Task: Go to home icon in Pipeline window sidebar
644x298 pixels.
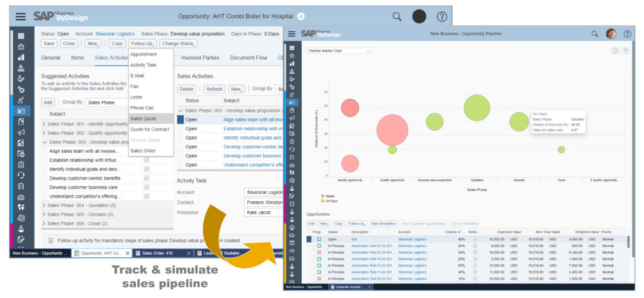Action: click(292, 55)
